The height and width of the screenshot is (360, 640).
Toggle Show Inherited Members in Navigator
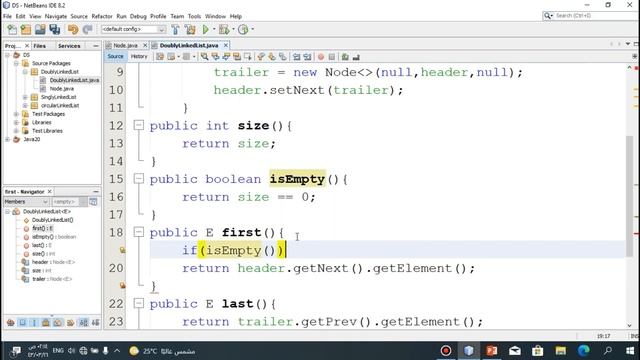[x=11, y=322]
